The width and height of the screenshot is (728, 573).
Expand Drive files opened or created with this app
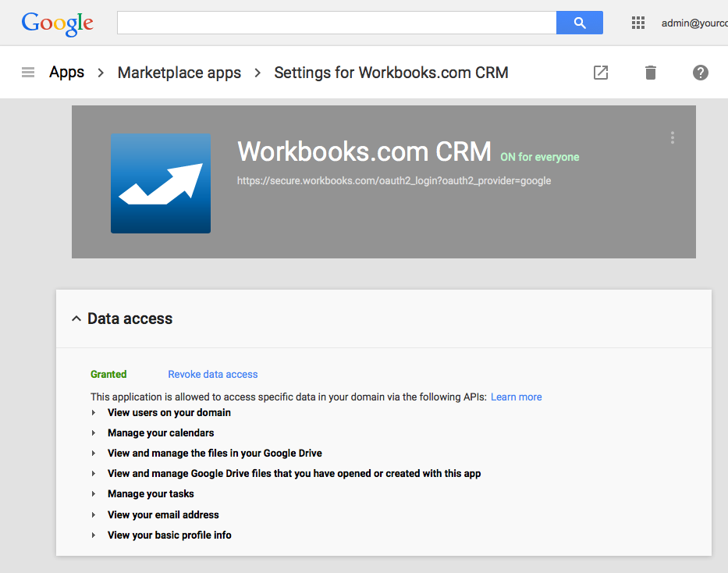(x=94, y=474)
